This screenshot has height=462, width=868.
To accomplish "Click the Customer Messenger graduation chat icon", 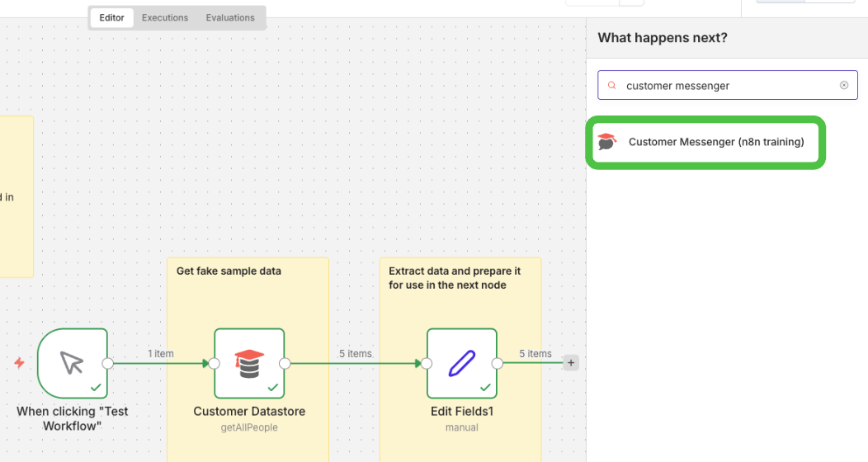I will pos(606,142).
